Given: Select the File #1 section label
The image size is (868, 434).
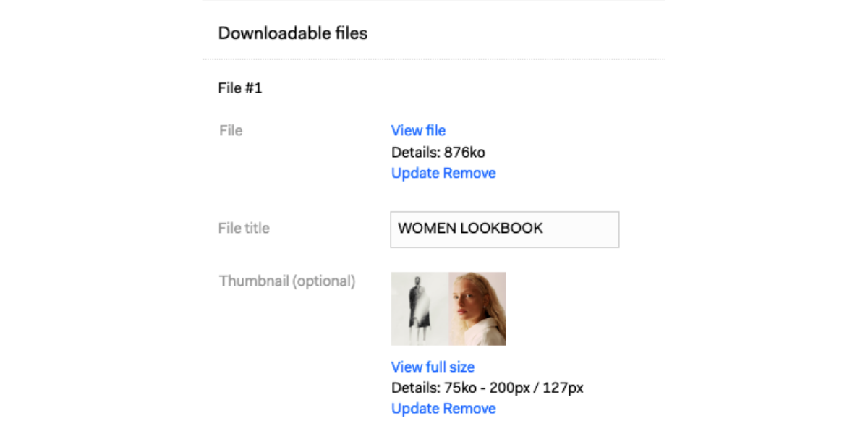Looking at the screenshot, I should click(240, 88).
